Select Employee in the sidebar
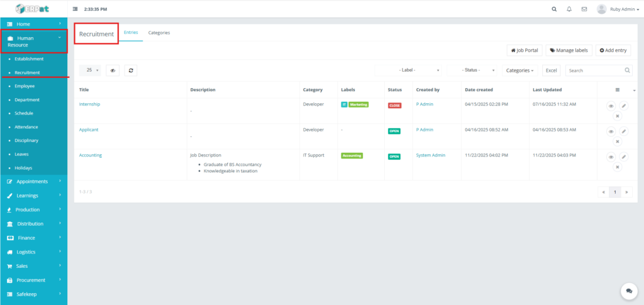This screenshot has width=644, height=305. (25, 86)
